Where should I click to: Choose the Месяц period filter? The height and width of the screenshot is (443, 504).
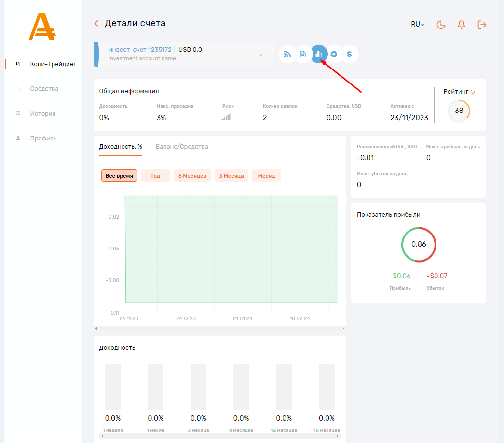click(x=266, y=176)
